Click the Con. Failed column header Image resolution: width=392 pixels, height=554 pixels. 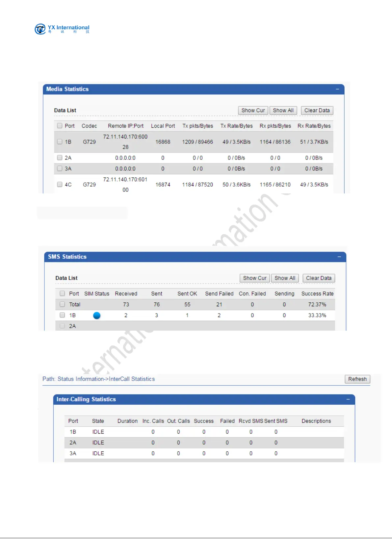(x=252, y=294)
